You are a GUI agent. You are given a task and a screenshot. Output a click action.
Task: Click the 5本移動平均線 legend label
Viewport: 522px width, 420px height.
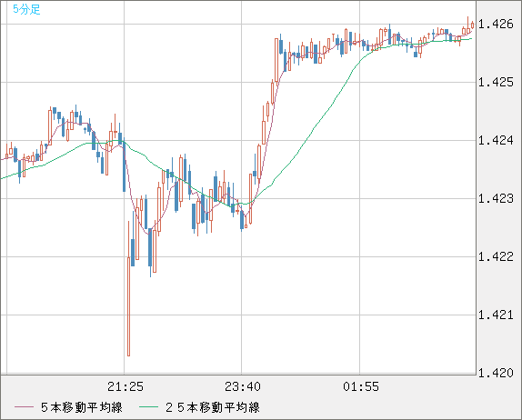[x=82, y=407]
